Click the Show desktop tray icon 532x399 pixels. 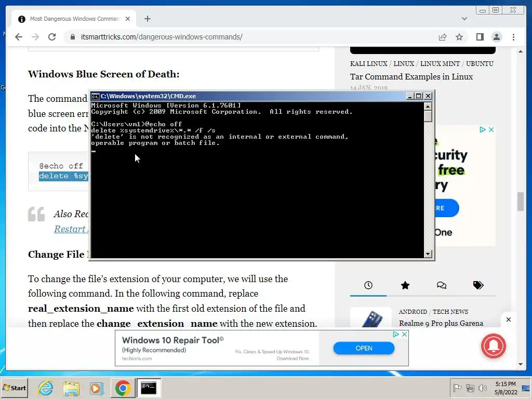526,388
